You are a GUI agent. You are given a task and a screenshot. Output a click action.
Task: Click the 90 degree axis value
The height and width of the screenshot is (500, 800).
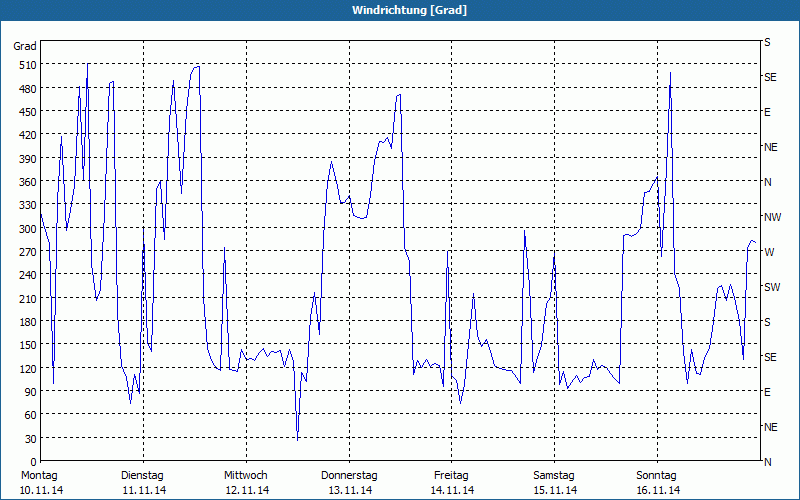pos(30,392)
